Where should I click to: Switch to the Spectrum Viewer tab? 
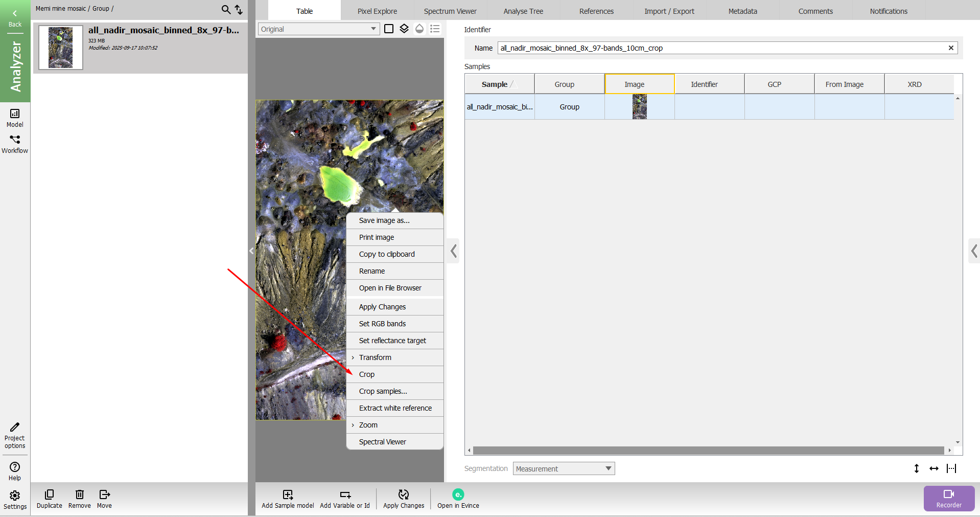(450, 11)
